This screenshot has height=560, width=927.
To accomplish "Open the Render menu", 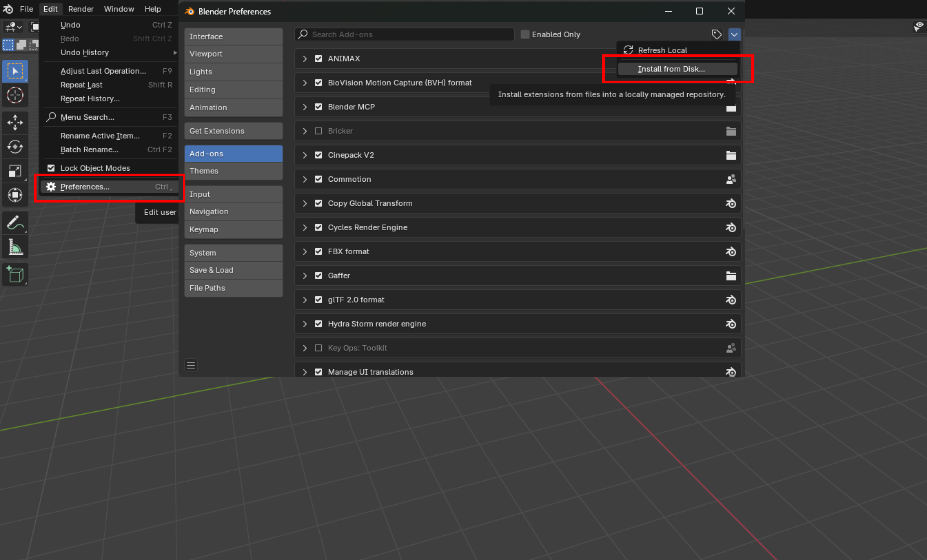I will (x=80, y=9).
